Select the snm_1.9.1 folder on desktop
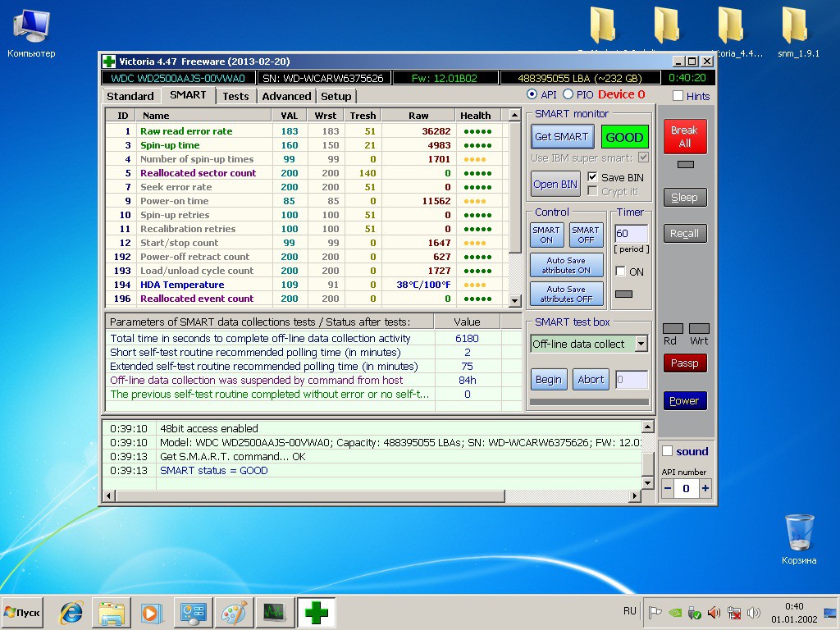 point(797,32)
